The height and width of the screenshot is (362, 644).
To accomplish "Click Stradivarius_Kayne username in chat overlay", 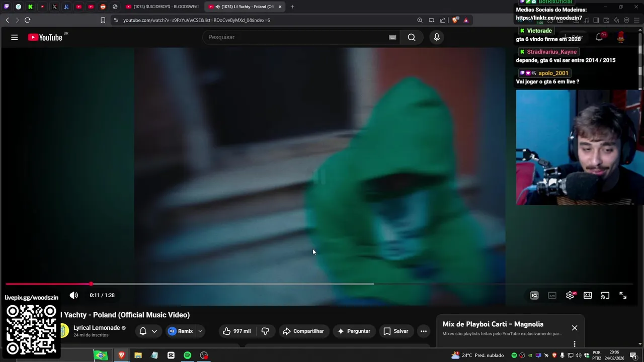I will (551, 52).
